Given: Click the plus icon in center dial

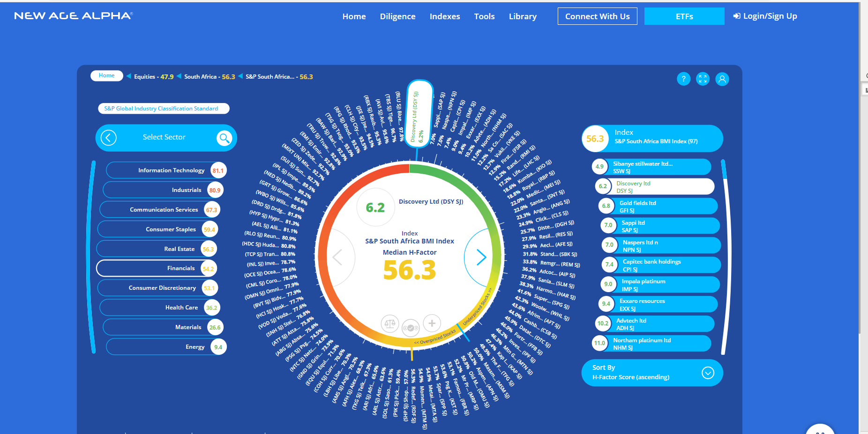Looking at the screenshot, I should [432, 323].
